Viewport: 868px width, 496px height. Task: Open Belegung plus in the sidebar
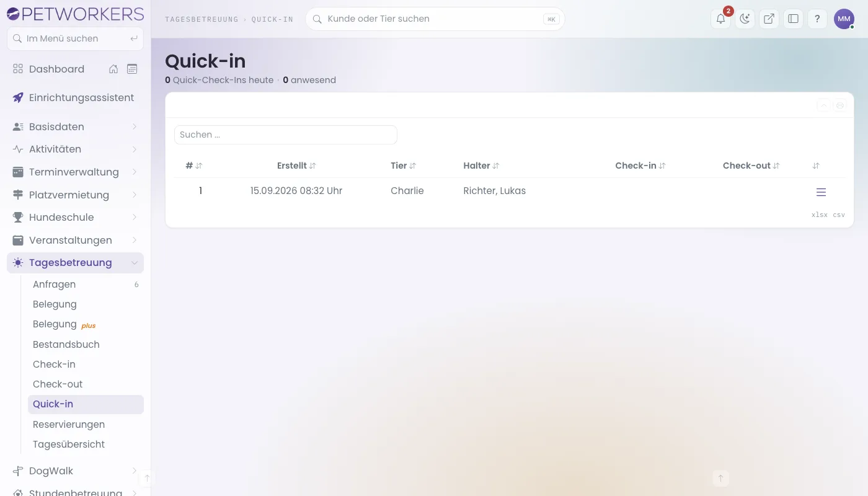pos(86,324)
